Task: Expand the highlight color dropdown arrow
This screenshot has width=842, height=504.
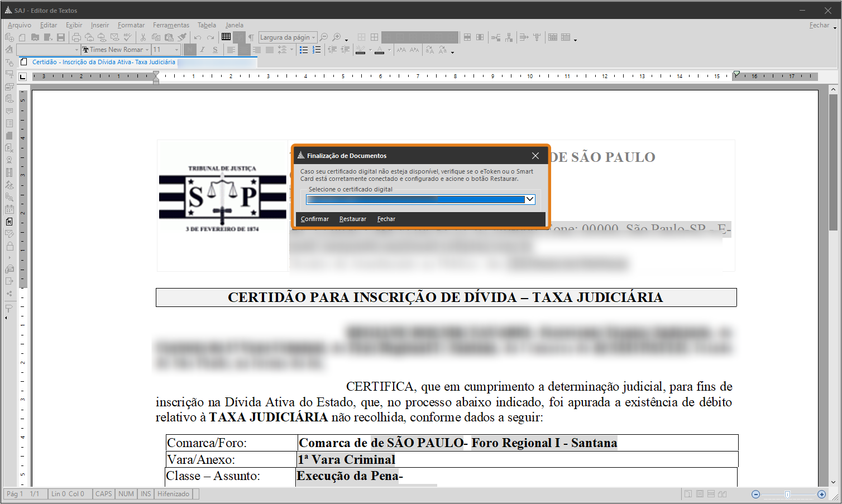Action: [370, 50]
